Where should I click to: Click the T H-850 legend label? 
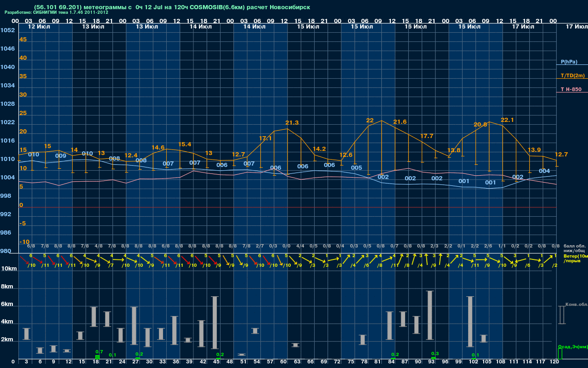click(571, 89)
